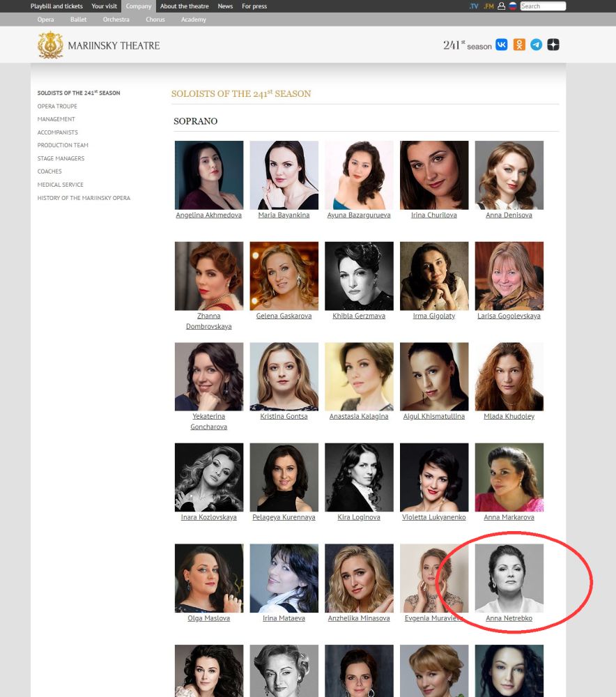
Task: Switch to the Opera submenu tab
Action: [x=46, y=20]
